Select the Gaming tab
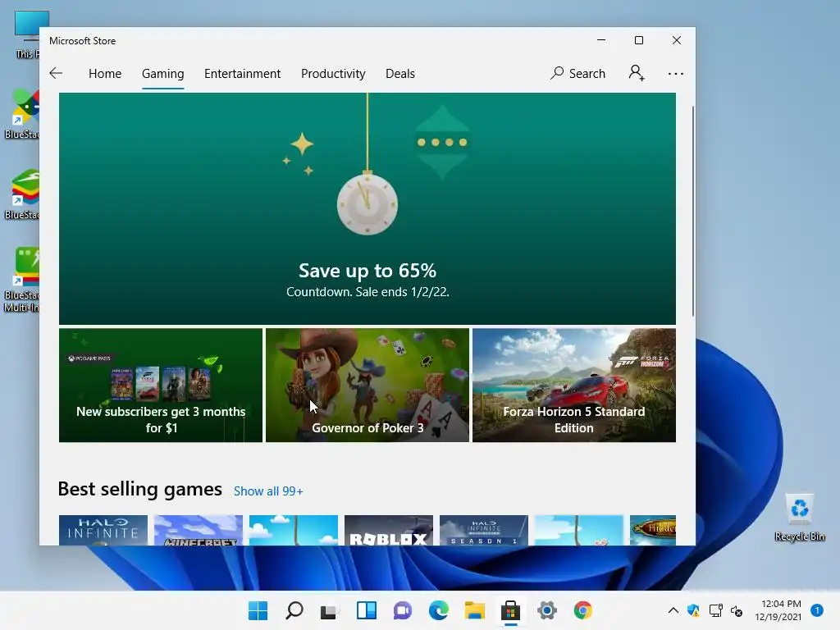 pyautogui.click(x=163, y=73)
